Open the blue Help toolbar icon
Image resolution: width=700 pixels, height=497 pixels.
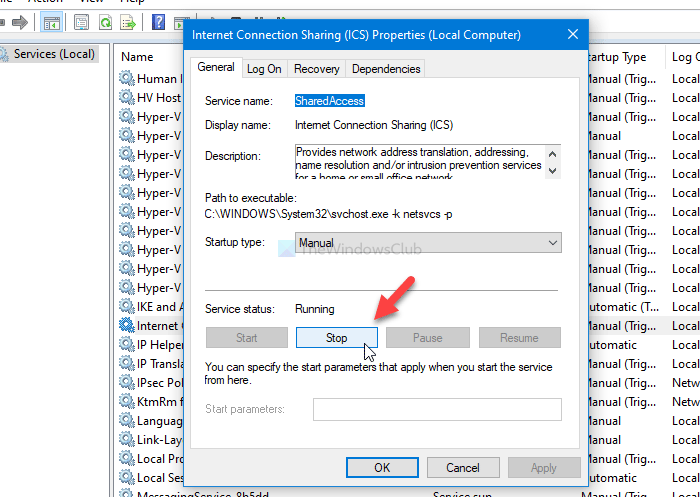click(159, 22)
